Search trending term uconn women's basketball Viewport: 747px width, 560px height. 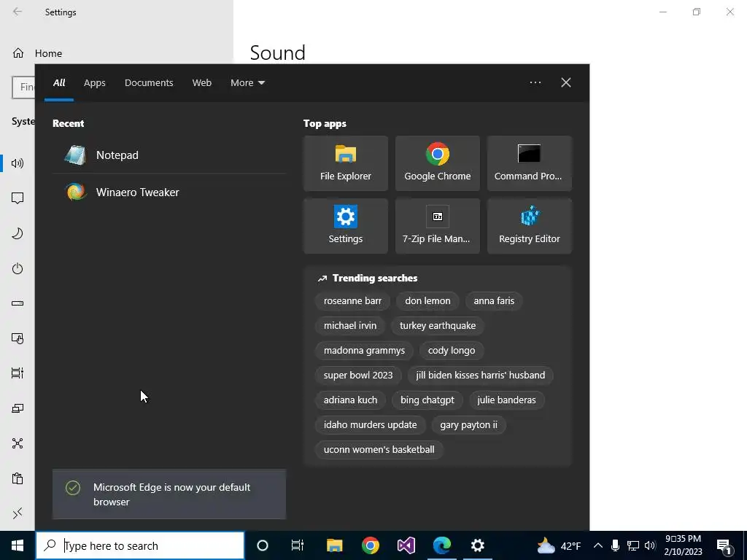[379, 449]
